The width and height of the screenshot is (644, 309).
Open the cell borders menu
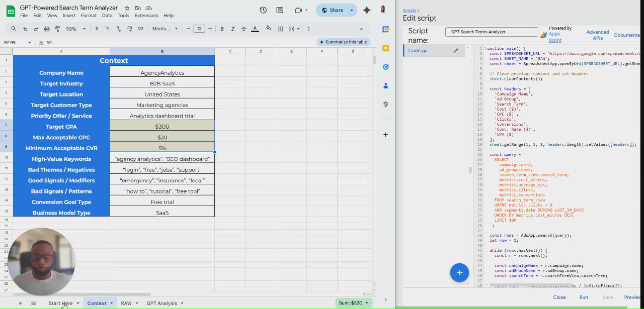(280, 29)
